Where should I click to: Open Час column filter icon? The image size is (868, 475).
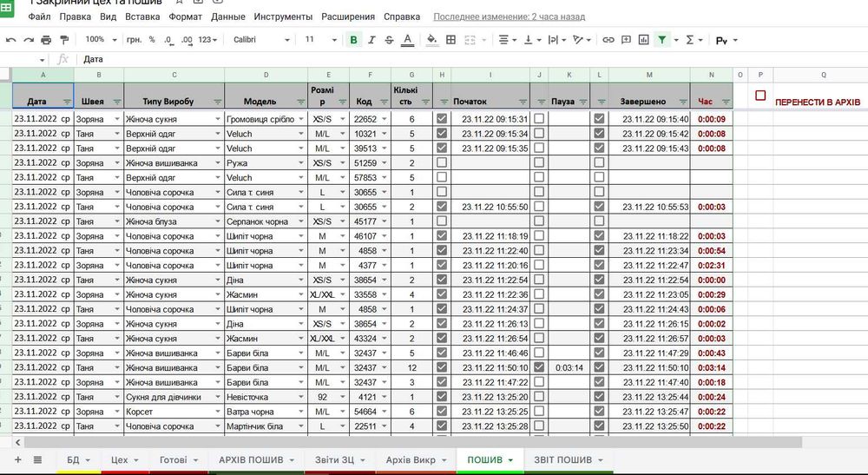(726, 102)
